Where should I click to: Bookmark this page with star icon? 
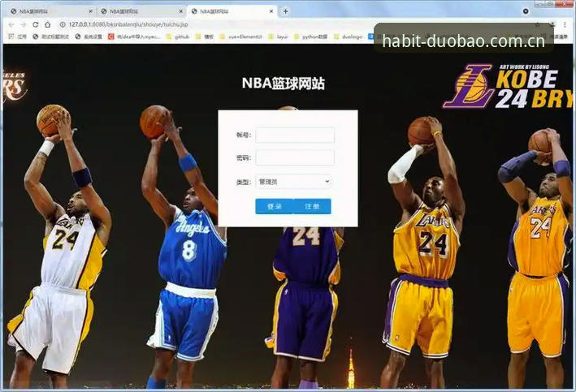pyautogui.click(x=538, y=24)
